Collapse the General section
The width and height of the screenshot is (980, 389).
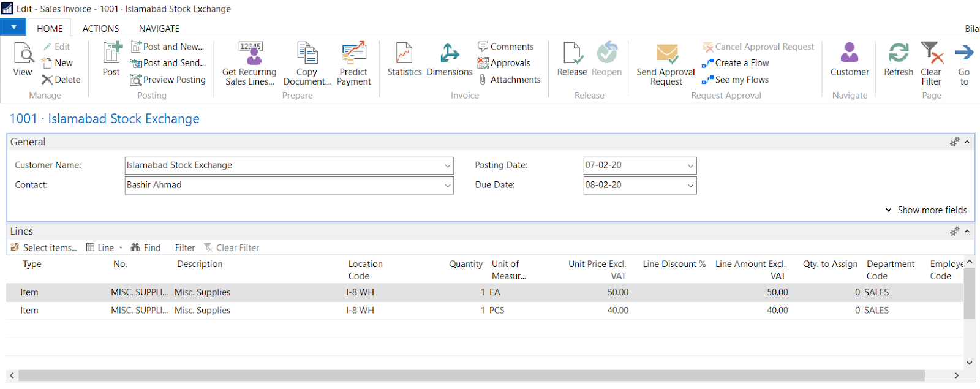pyautogui.click(x=967, y=142)
